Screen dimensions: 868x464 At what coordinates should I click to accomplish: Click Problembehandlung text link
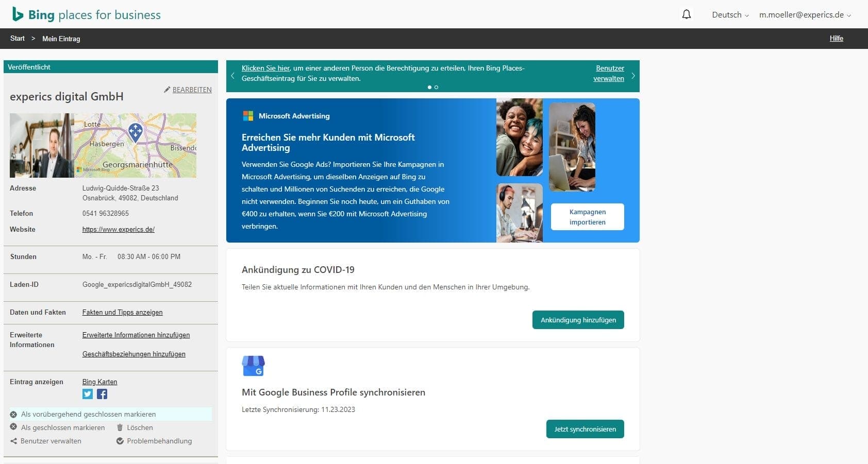(159, 441)
